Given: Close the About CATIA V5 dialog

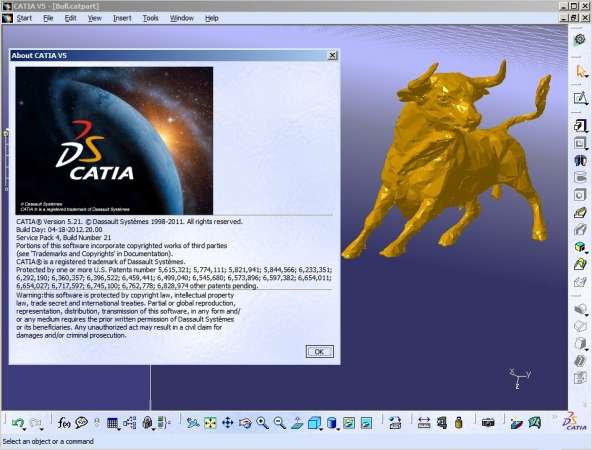Looking at the screenshot, I should pos(332,55).
